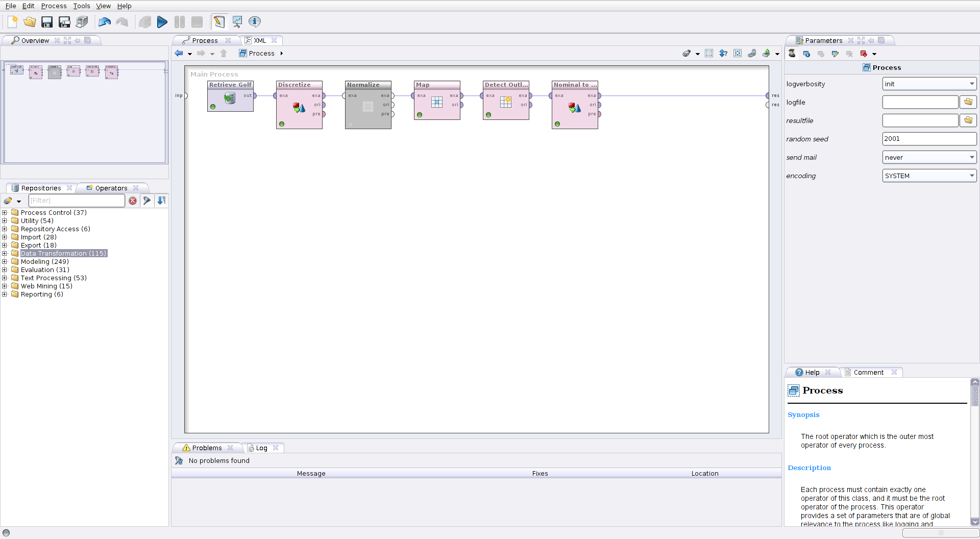Switch to the XML tab
The height and width of the screenshot is (539, 980).
260,40
